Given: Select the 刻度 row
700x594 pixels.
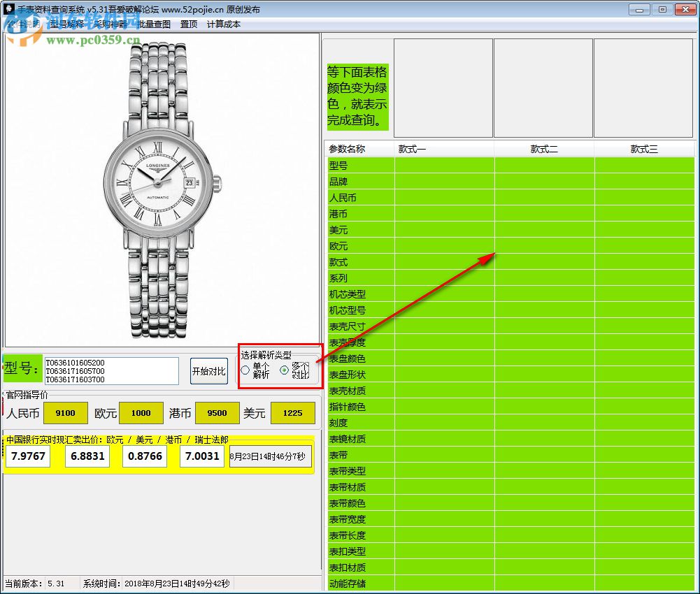Looking at the screenshot, I should (x=511, y=423).
